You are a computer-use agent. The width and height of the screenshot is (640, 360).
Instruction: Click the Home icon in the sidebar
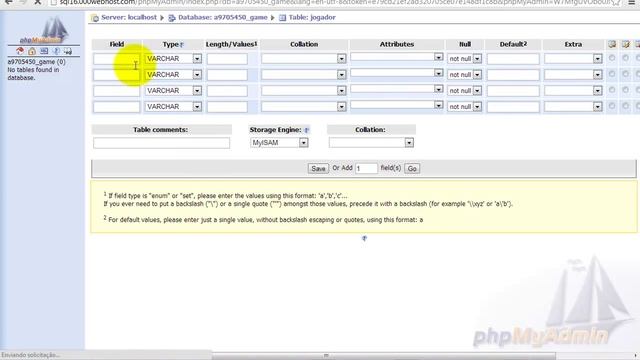[32, 51]
